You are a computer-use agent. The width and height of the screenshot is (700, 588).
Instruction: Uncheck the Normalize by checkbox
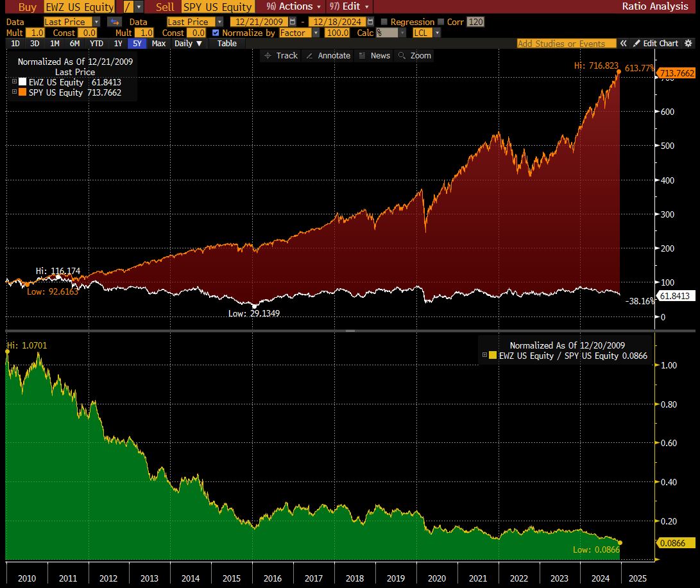tap(216, 33)
